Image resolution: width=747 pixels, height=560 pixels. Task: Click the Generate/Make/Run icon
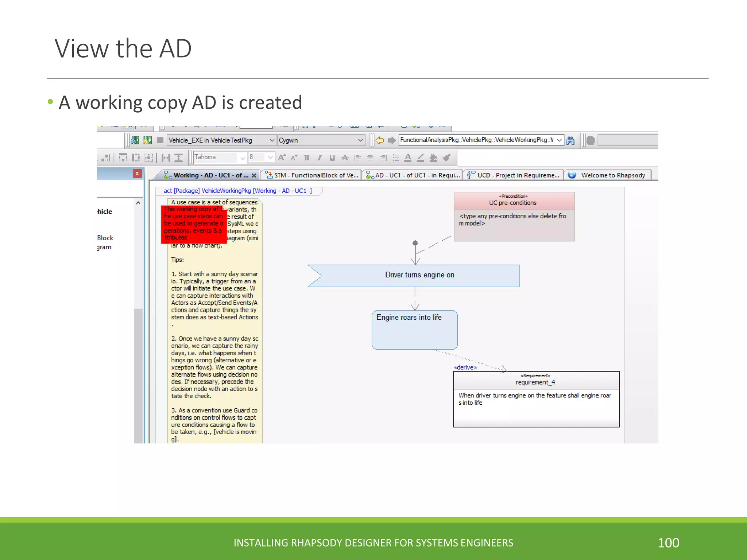point(135,140)
